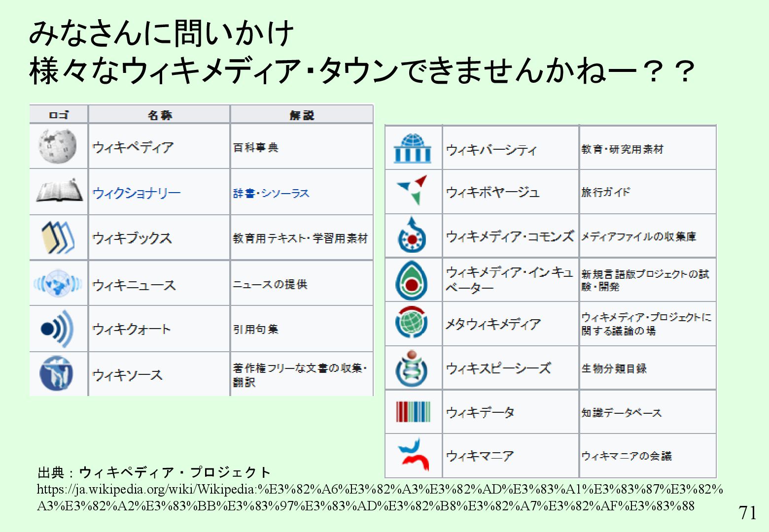Click the Wikipedia globe logo
The width and height of the screenshot is (769, 532).
click(58, 146)
